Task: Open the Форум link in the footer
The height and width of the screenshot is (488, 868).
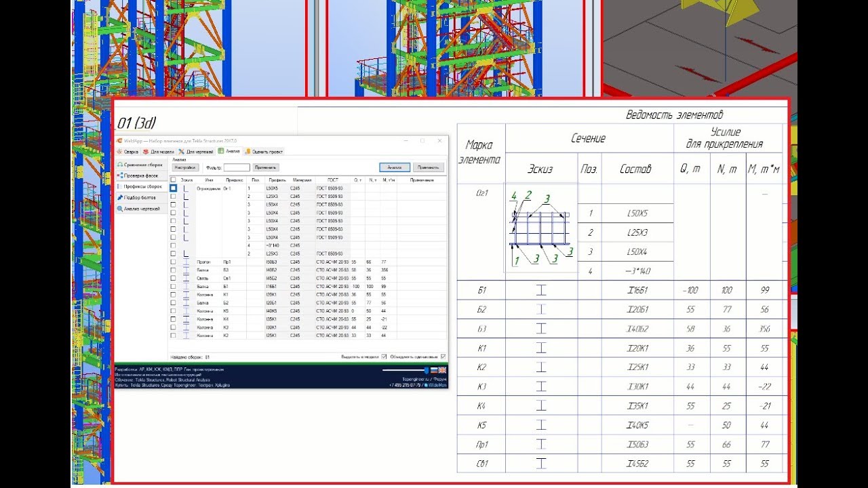Action: tap(441, 379)
